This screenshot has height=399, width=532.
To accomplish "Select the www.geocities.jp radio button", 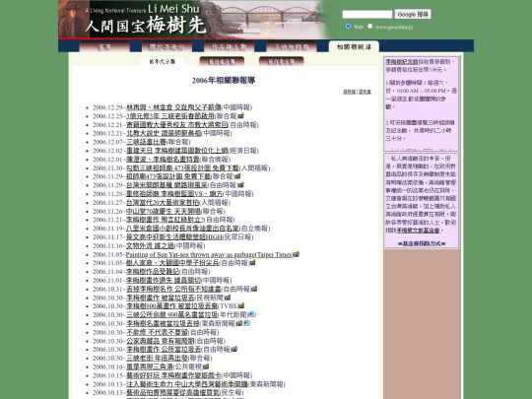I will pos(369,27).
